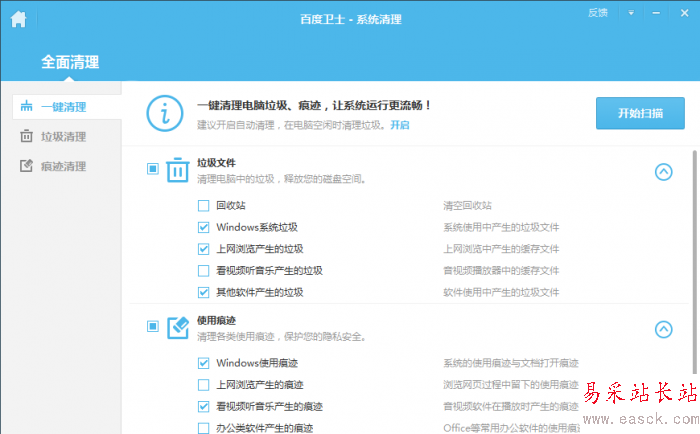The height and width of the screenshot is (434, 700).
Task: Click the 使用痕迹 section heading
Action: coord(217,321)
